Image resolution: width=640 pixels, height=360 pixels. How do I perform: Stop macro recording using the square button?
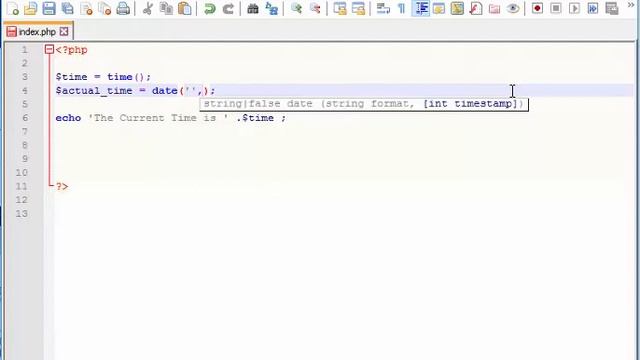(x=556, y=9)
